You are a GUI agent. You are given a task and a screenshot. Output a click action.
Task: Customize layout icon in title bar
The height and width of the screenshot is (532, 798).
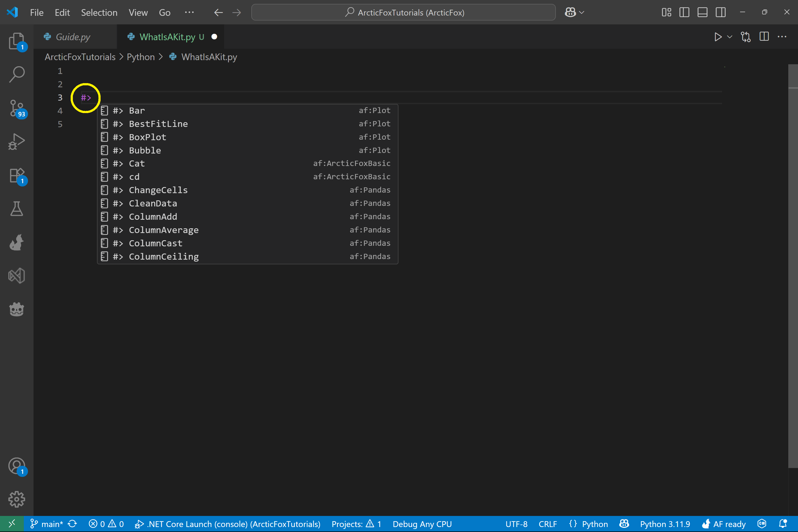(x=666, y=12)
